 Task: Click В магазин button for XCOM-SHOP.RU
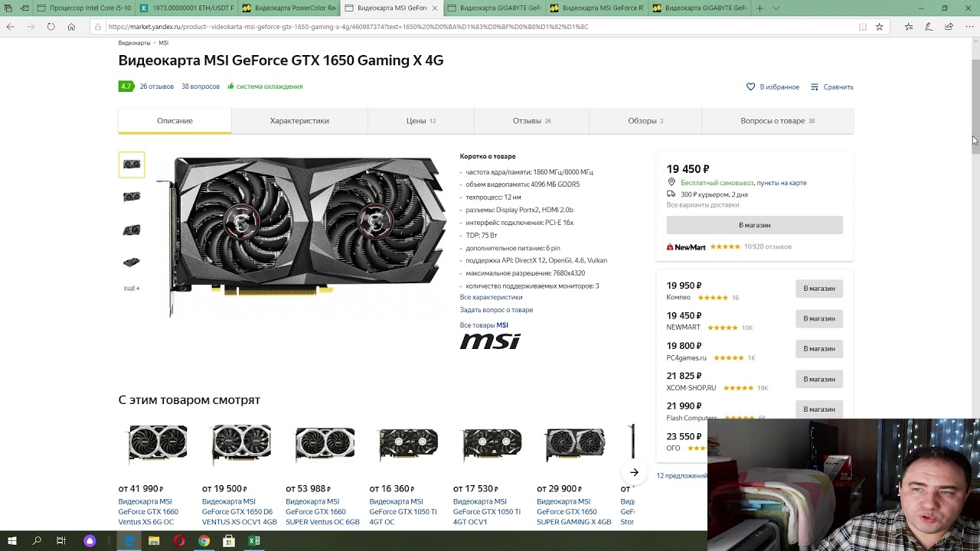(818, 379)
